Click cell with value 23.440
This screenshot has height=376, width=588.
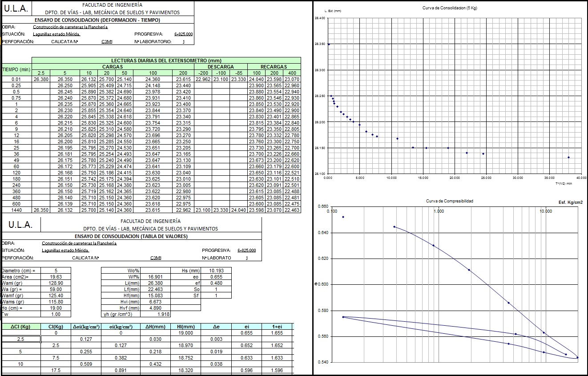click(x=183, y=85)
